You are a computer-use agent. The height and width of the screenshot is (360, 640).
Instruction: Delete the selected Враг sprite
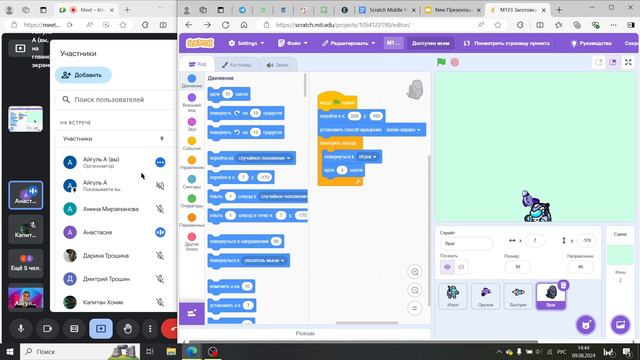coord(563,285)
